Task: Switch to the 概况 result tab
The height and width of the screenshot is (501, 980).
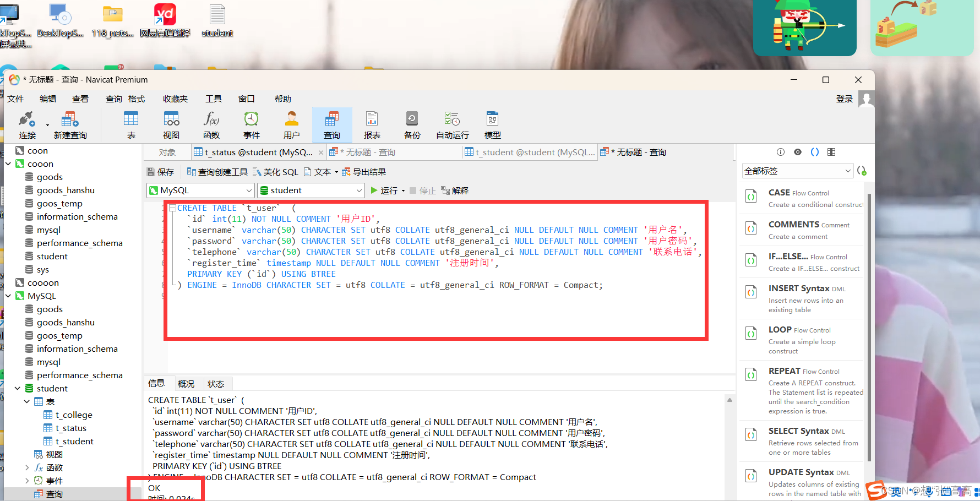Action: tap(186, 384)
